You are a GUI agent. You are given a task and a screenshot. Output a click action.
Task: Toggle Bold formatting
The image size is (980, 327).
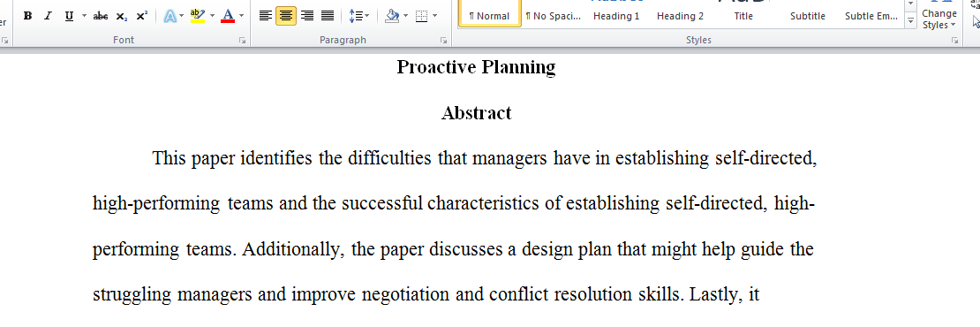pos(27,16)
